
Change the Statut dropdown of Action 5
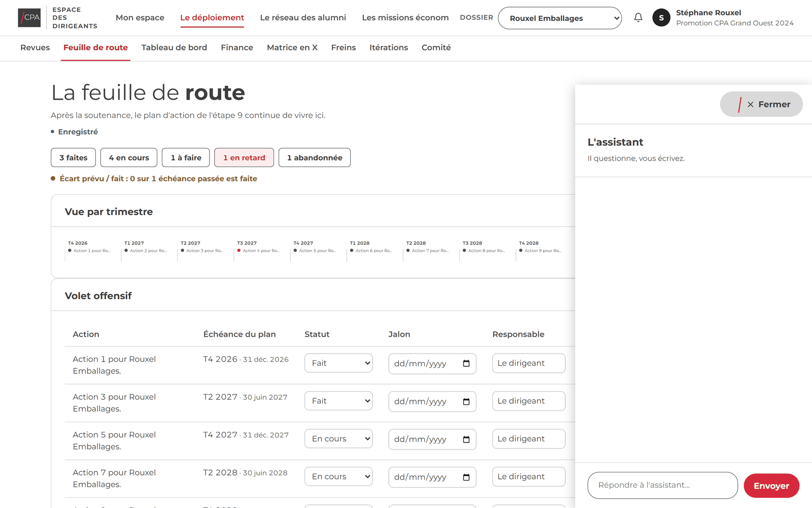point(339,439)
